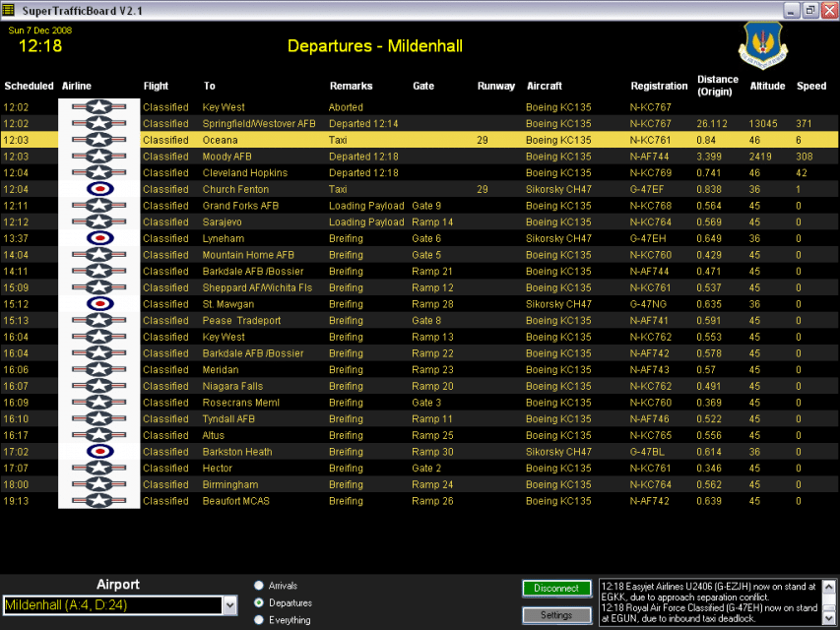Click the RAF roundel logo for Church Fenton

(98, 189)
